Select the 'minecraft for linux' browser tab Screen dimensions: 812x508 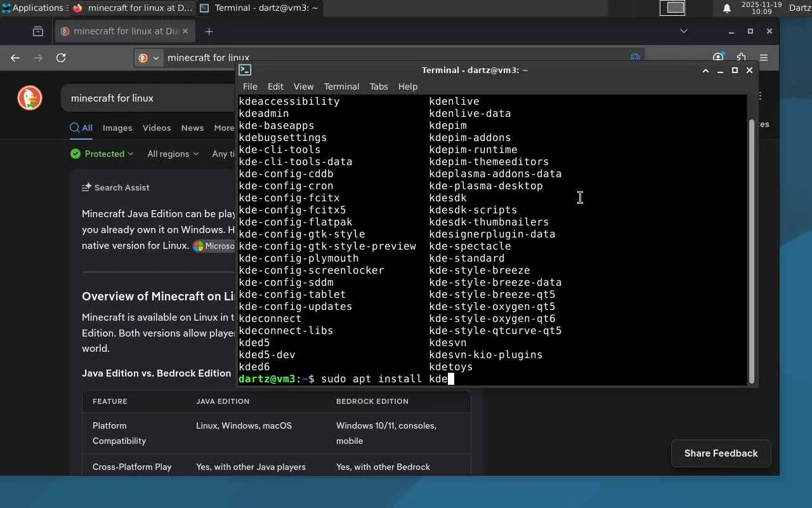pyautogui.click(x=126, y=31)
